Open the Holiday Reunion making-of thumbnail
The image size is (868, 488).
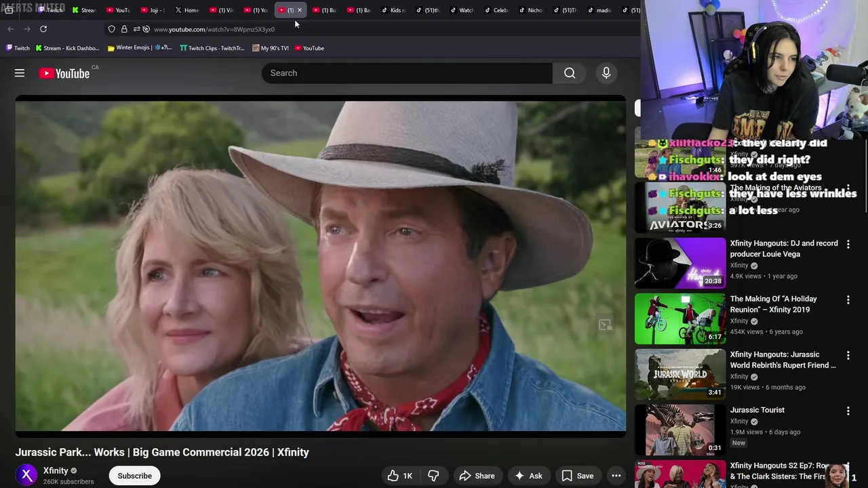[680, 319]
